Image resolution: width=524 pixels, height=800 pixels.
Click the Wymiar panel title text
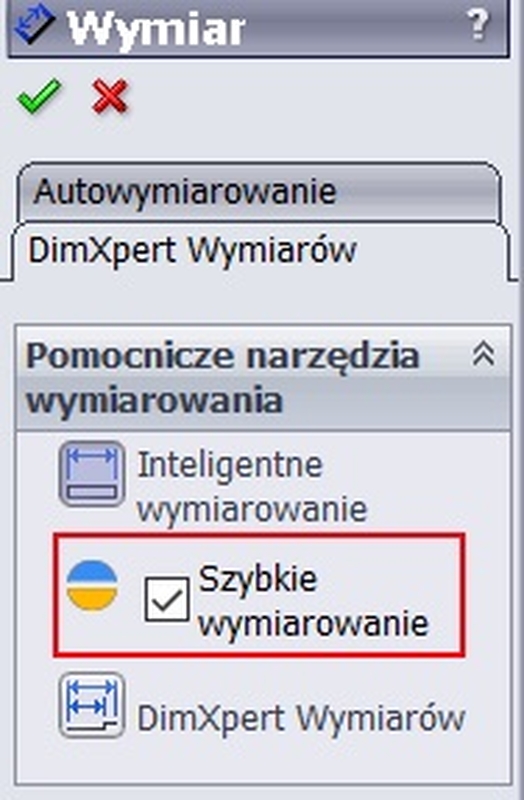pos(156,28)
